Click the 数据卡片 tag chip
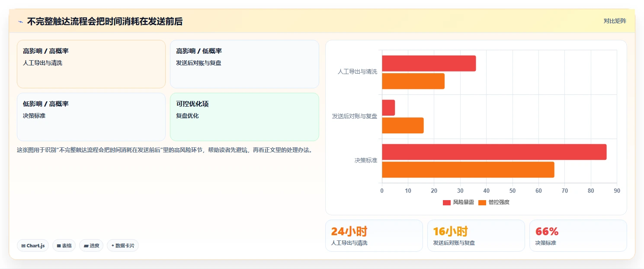644x269 pixels. point(123,246)
